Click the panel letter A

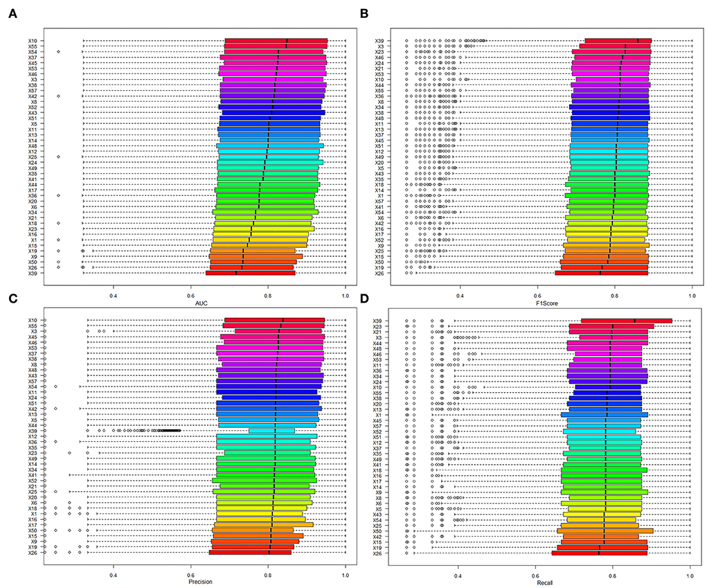[12, 14]
